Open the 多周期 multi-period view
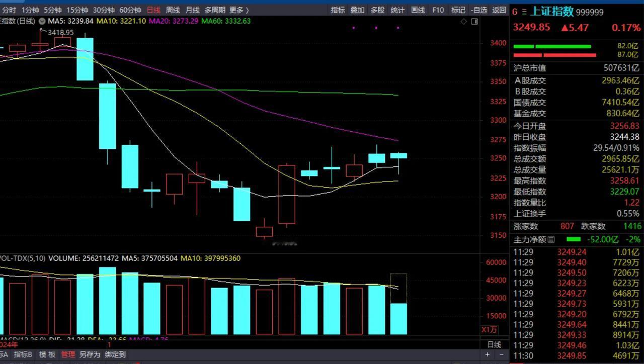 215,10
